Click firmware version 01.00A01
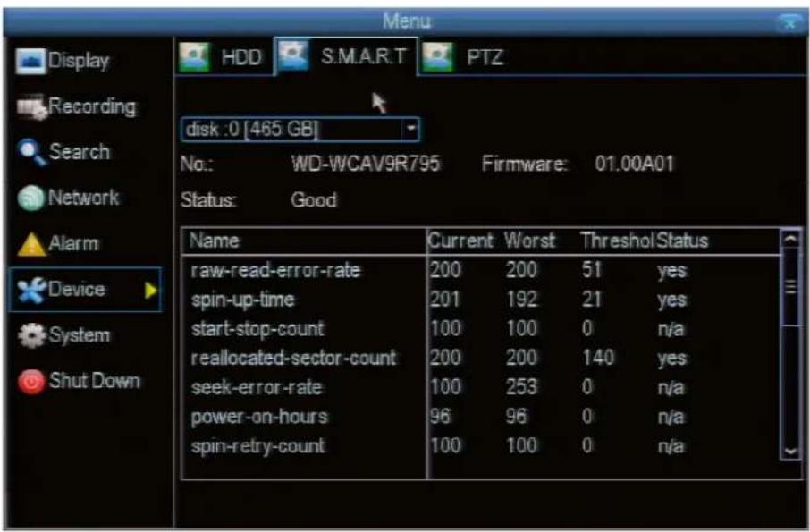 pyautogui.click(x=635, y=165)
